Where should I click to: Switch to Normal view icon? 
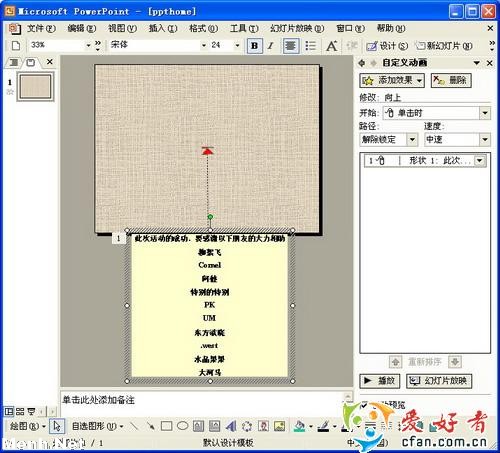pos(9,411)
